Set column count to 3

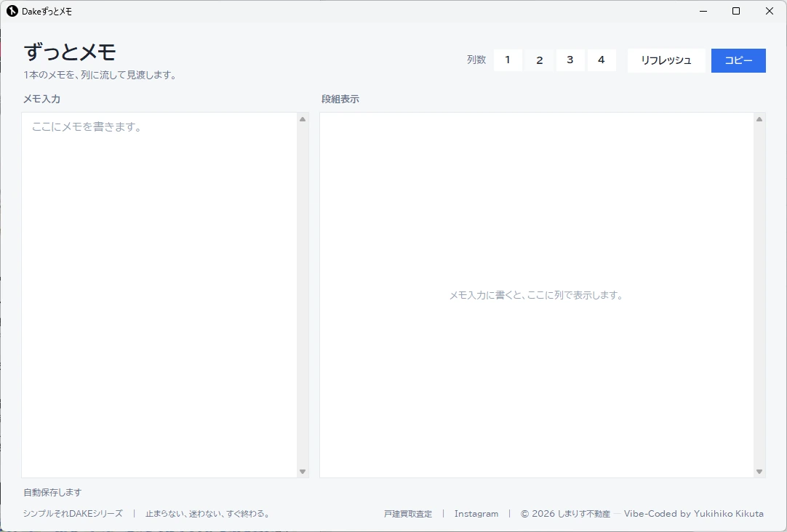point(570,60)
